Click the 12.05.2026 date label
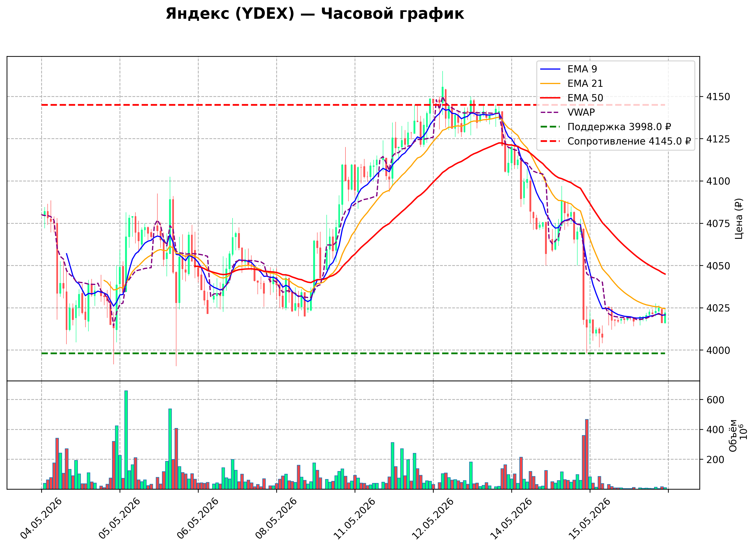Image resolution: width=756 pixels, height=548 pixels. point(433,518)
